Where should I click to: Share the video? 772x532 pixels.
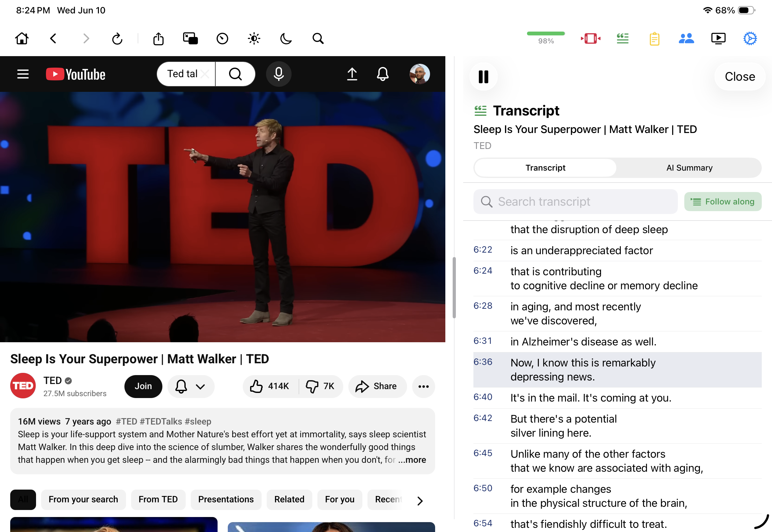(x=377, y=386)
